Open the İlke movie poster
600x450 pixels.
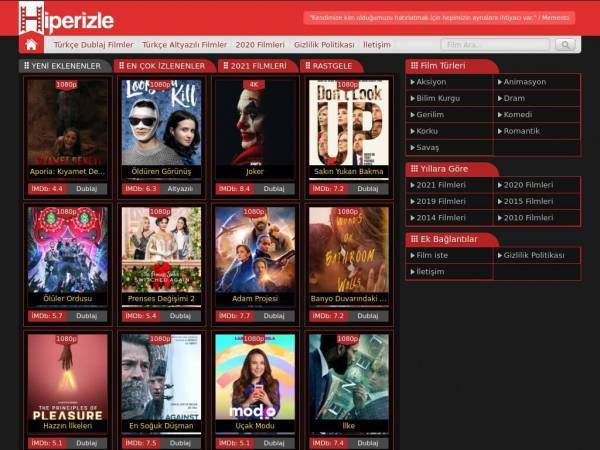coord(349,377)
